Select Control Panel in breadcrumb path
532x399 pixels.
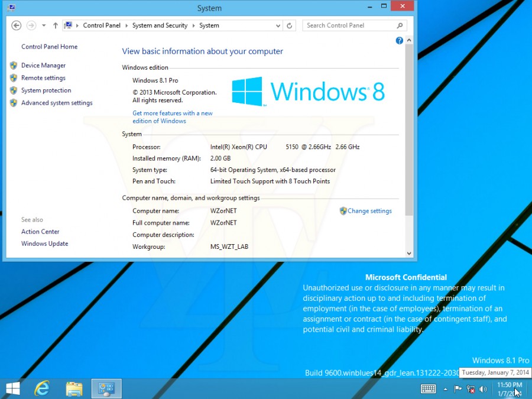(x=102, y=25)
